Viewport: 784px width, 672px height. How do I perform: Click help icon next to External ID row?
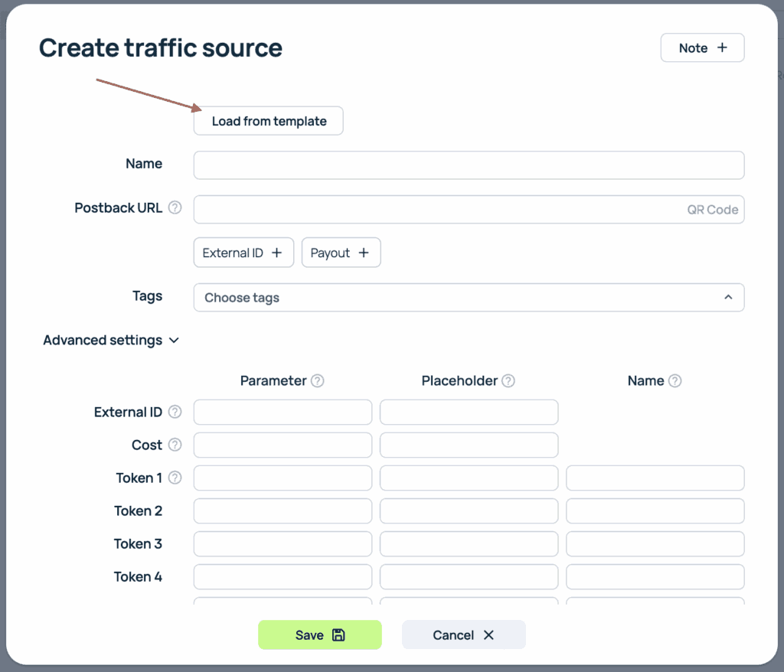175,412
